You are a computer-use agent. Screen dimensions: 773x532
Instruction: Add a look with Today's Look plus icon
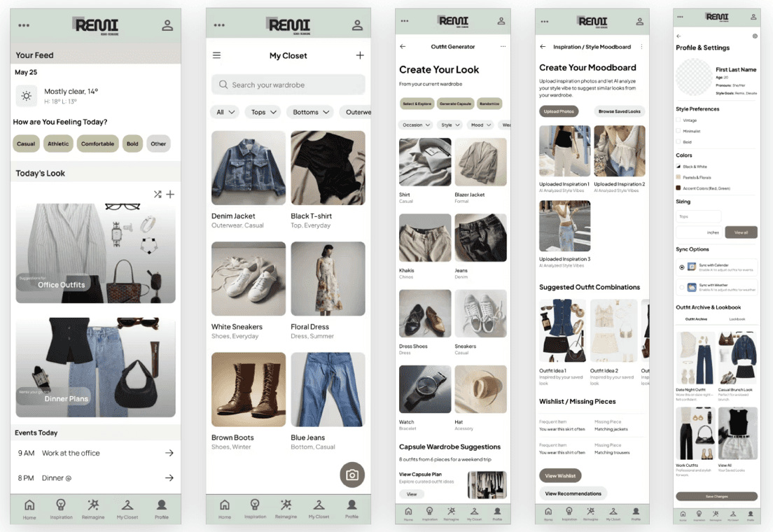(170, 195)
